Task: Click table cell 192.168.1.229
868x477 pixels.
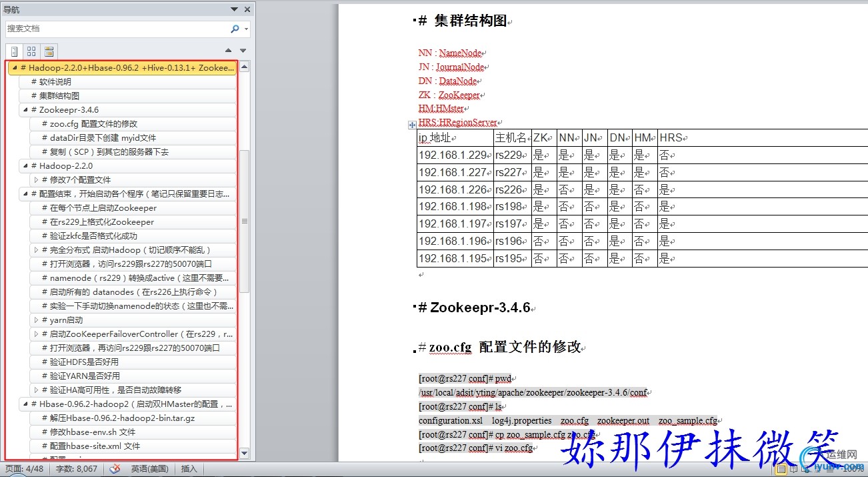Action: tap(455, 155)
